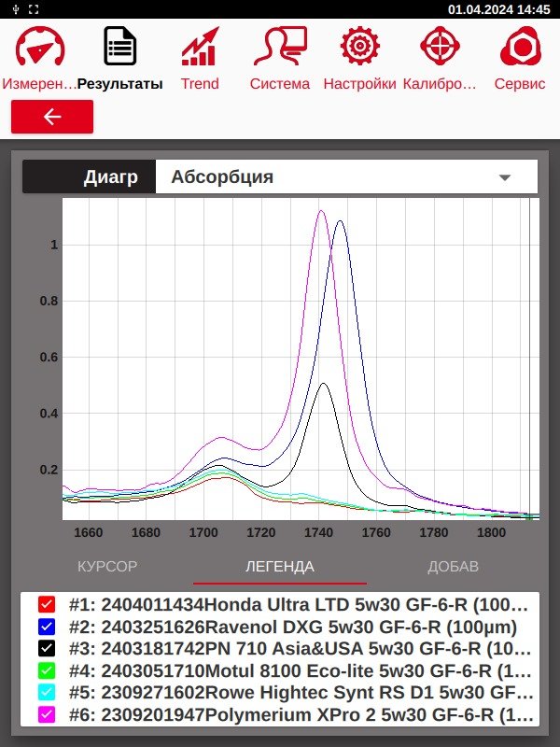Click the vertical cursor line in the chart
Screen dimensions: 560x747
(x=529, y=358)
